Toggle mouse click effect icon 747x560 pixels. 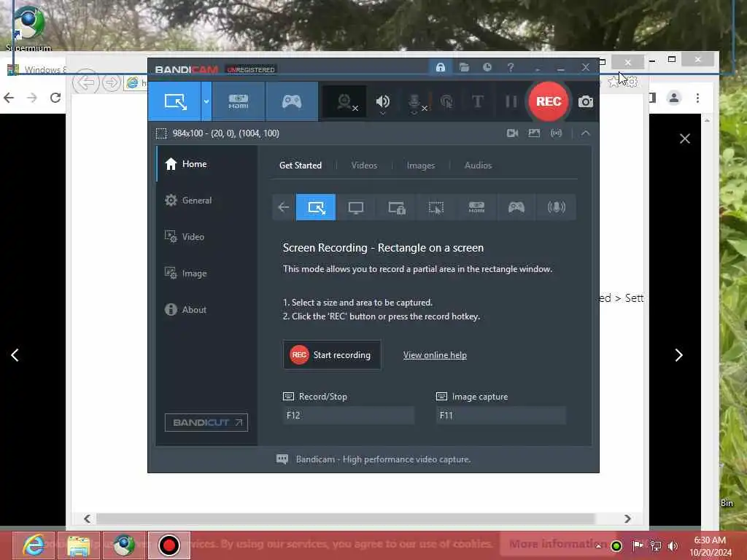tap(446, 101)
